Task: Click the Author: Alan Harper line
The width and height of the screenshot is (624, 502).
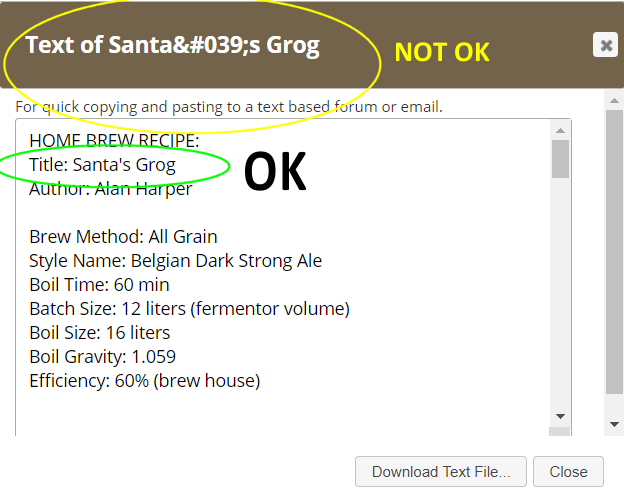Action: [110, 189]
